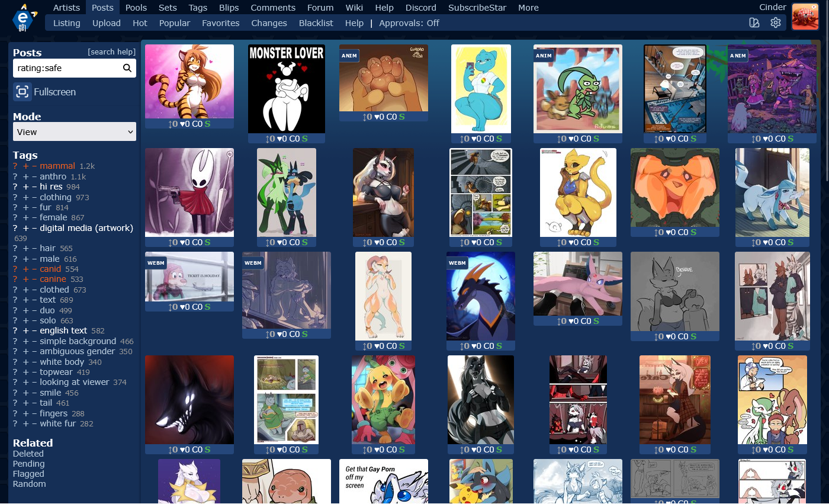Click plus beside the canid tag

(25, 269)
